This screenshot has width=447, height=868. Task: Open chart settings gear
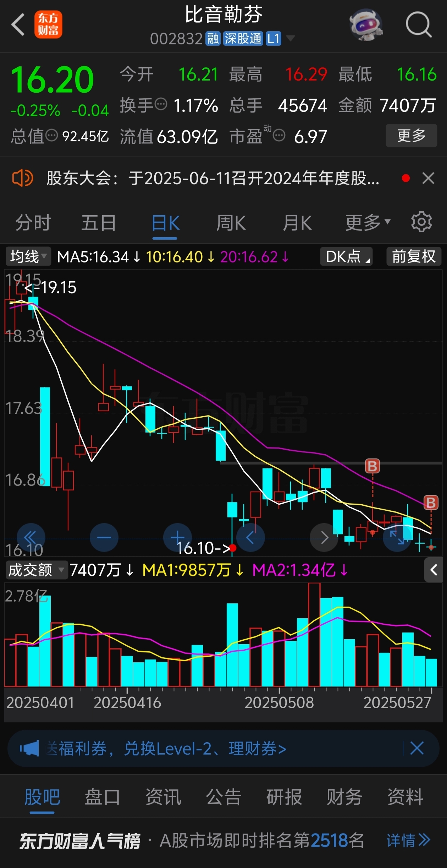[421, 222]
